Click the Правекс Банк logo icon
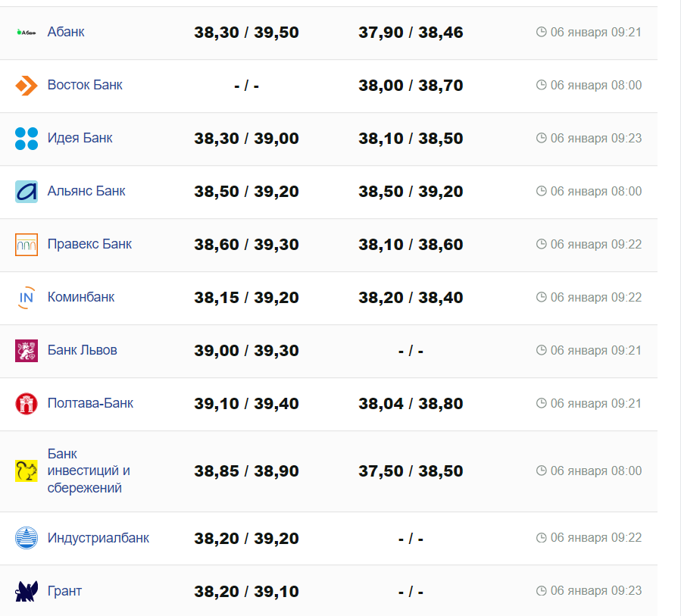This screenshot has height=616, width=681. point(27,245)
